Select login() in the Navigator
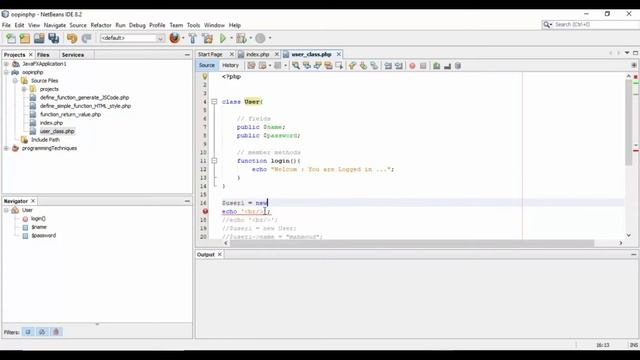 (38, 219)
